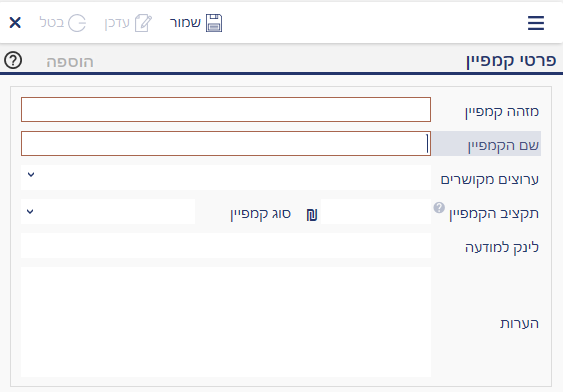The height and width of the screenshot is (392, 563).
Task: Click the שמור save button label
Action: 185,23
